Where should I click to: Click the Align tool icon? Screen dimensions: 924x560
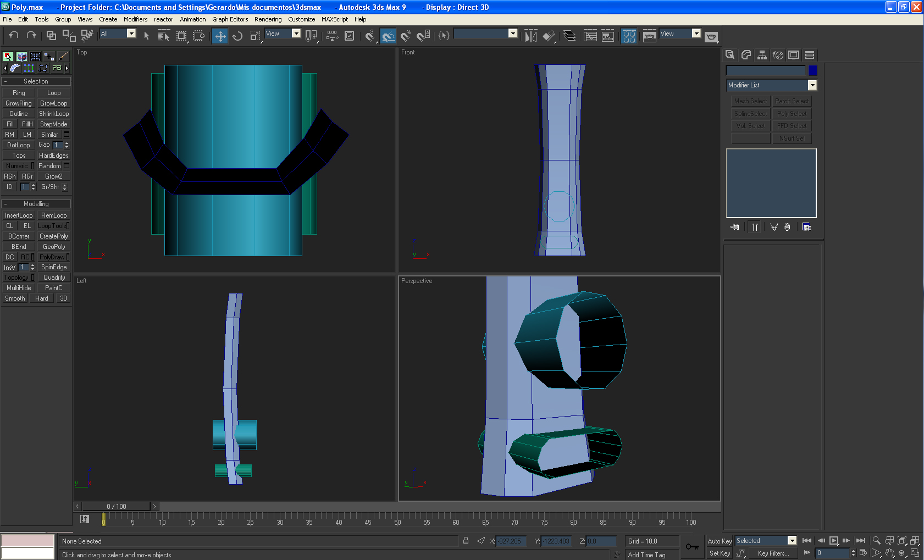tap(549, 36)
